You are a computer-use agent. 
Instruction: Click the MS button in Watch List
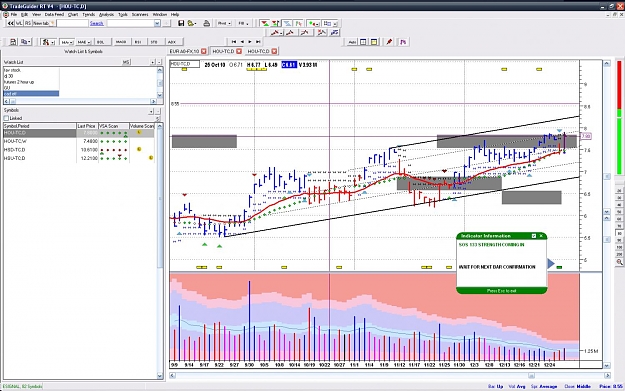tap(126, 62)
